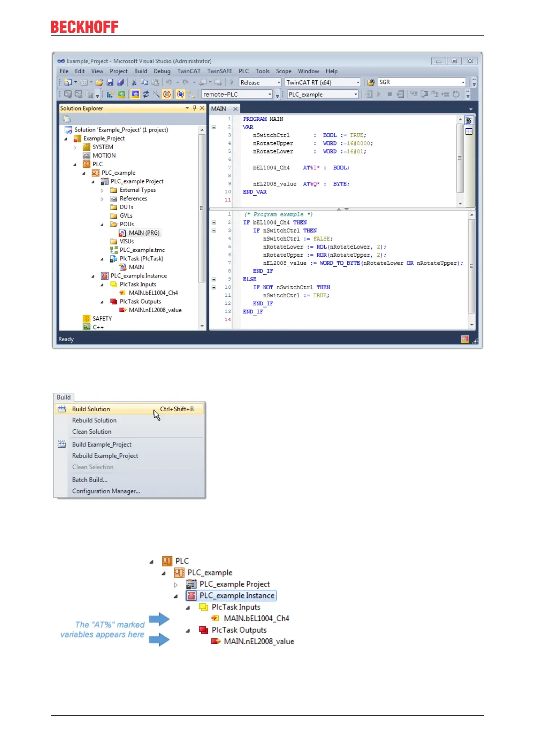This screenshot has height=756, width=535.
Task: Open the TwinCAT RT (x64) platform dropdown
Action: pyautogui.click(x=358, y=82)
